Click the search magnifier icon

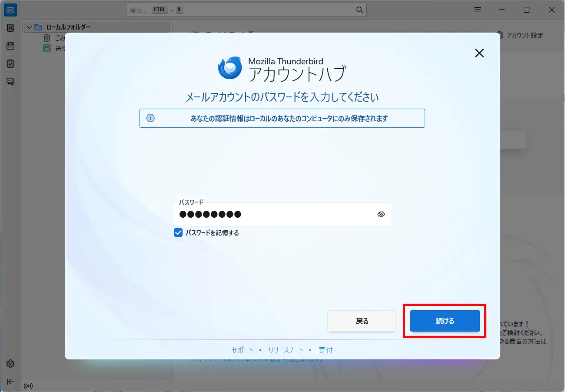(x=359, y=10)
